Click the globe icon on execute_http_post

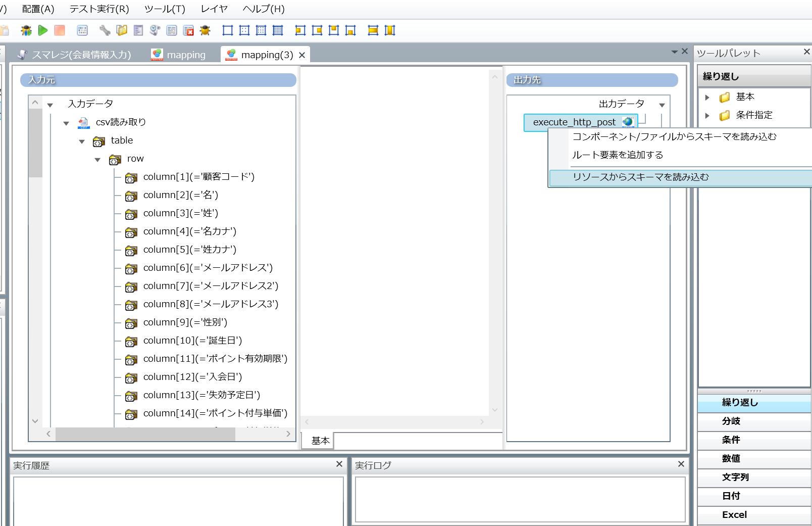pos(628,122)
